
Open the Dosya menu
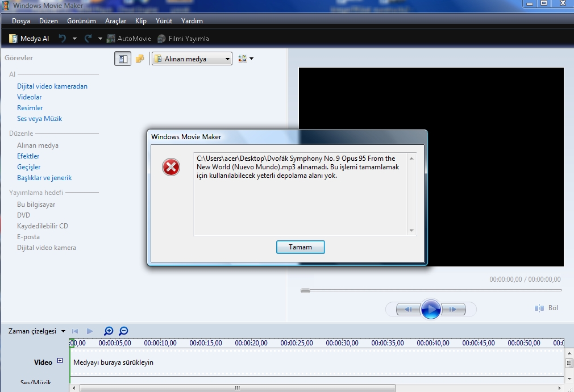click(21, 21)
